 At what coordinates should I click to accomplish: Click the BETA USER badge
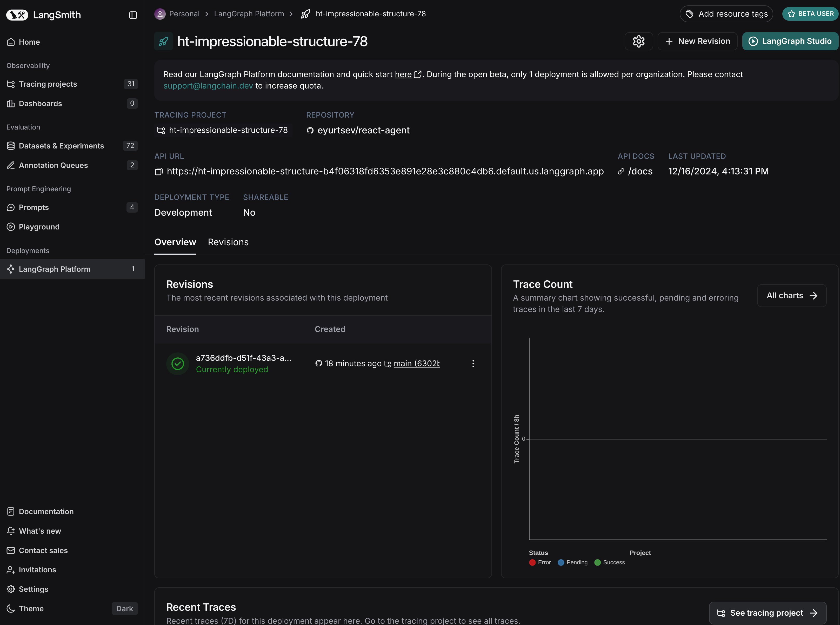pyautogui.click(x=810, y=14)
